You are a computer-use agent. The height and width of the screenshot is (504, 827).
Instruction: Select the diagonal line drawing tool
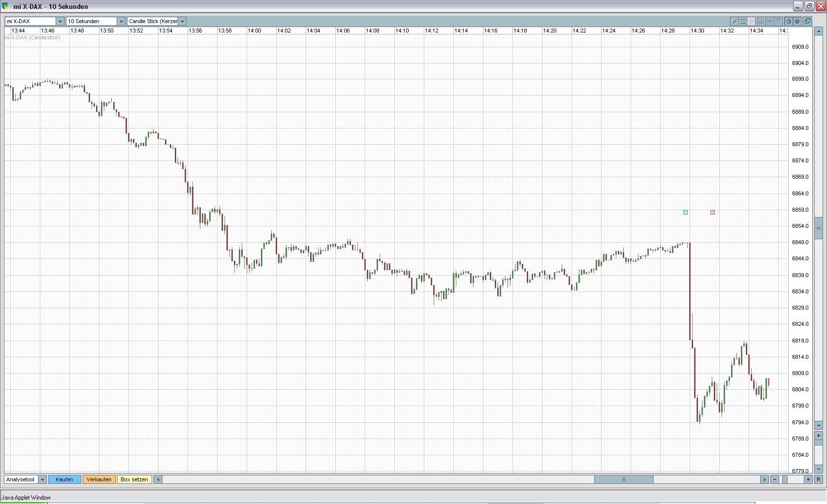tap(734, 21)
